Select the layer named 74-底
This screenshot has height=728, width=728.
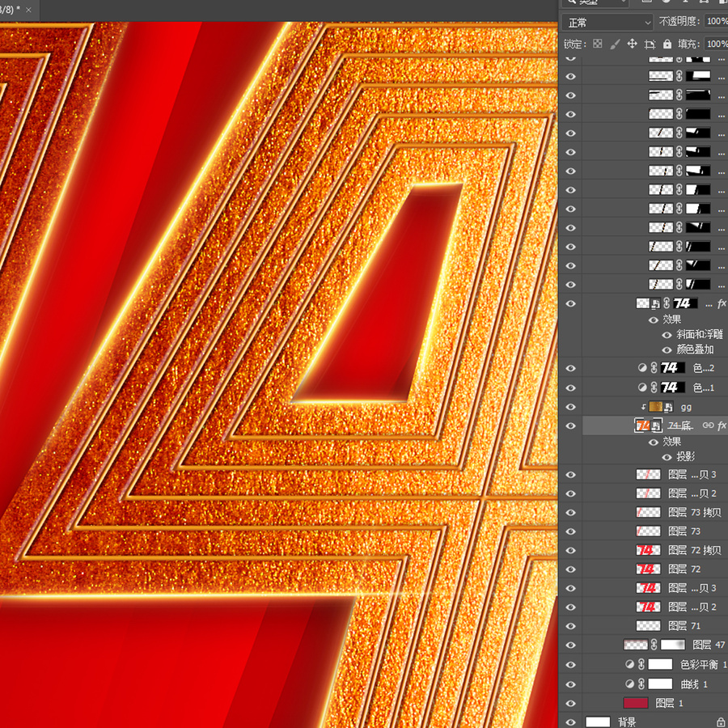[680, 425]
